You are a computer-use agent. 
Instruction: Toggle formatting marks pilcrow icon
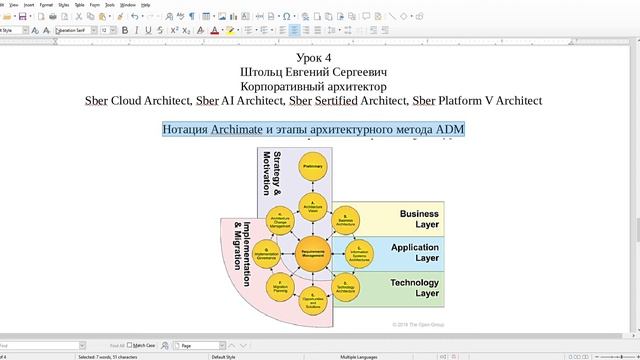pyautogui.click(x=191, y=16)
